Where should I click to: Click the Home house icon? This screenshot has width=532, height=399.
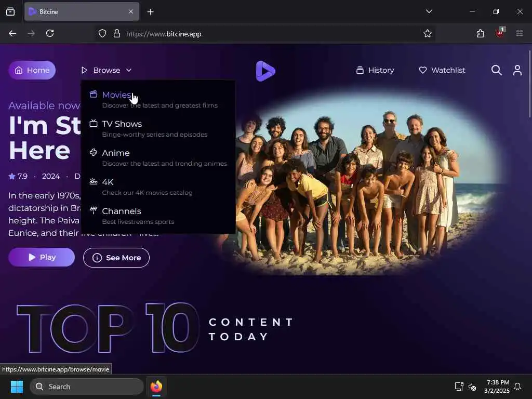(x=19, y=70)
